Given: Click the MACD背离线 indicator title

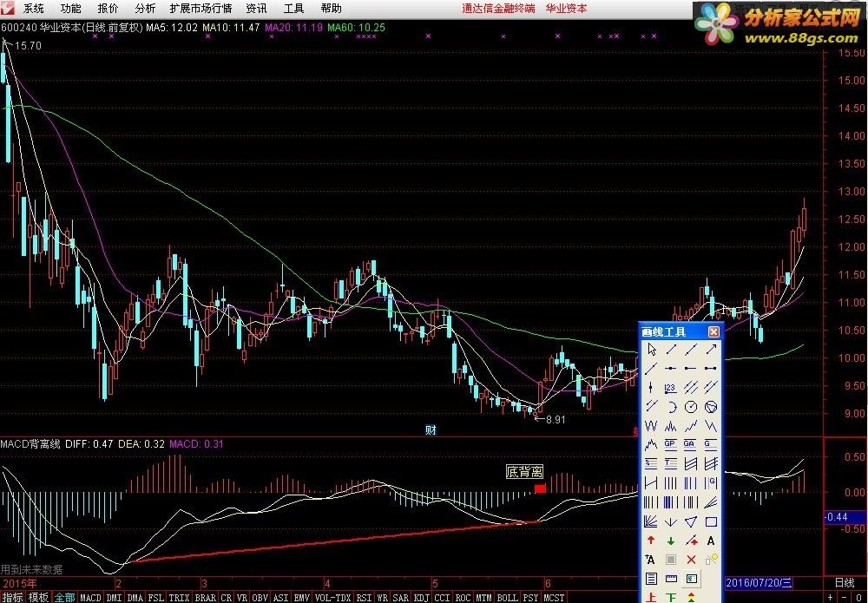Looking at the screenshot, I should coord(30,443).
